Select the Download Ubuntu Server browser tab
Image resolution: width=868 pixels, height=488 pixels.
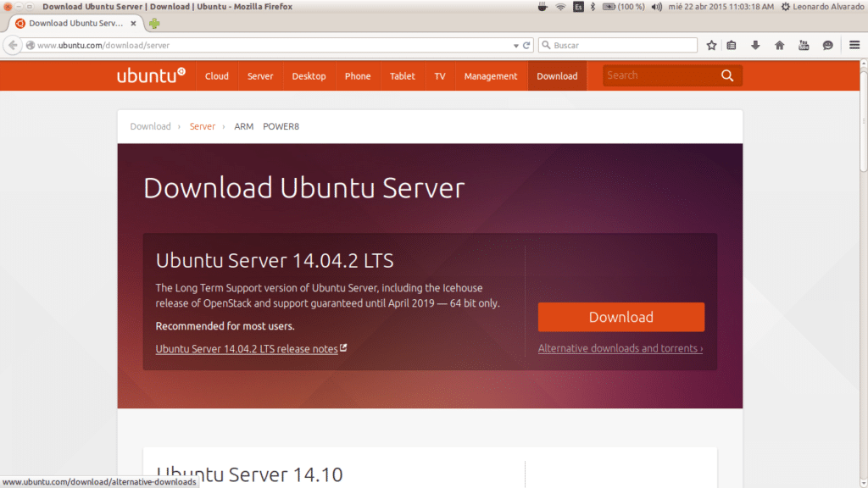tap(75, 23)
